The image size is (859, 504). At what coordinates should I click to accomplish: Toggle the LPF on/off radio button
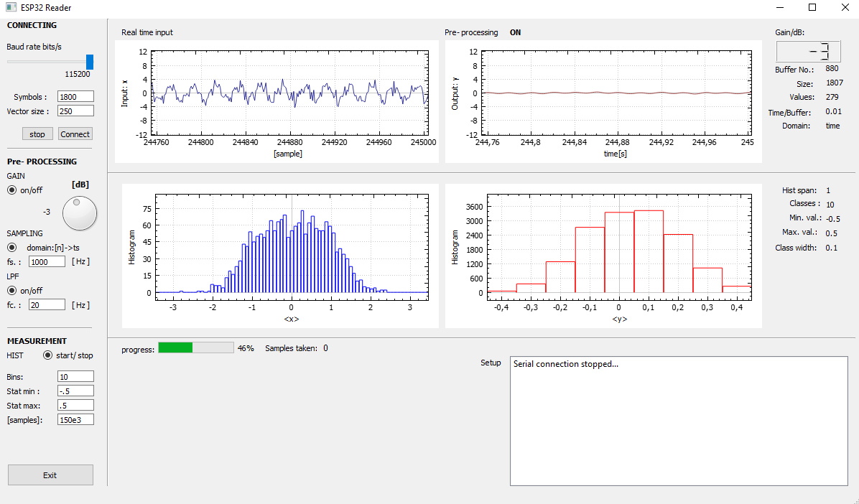pyautogui.click(x=11, y=290)
